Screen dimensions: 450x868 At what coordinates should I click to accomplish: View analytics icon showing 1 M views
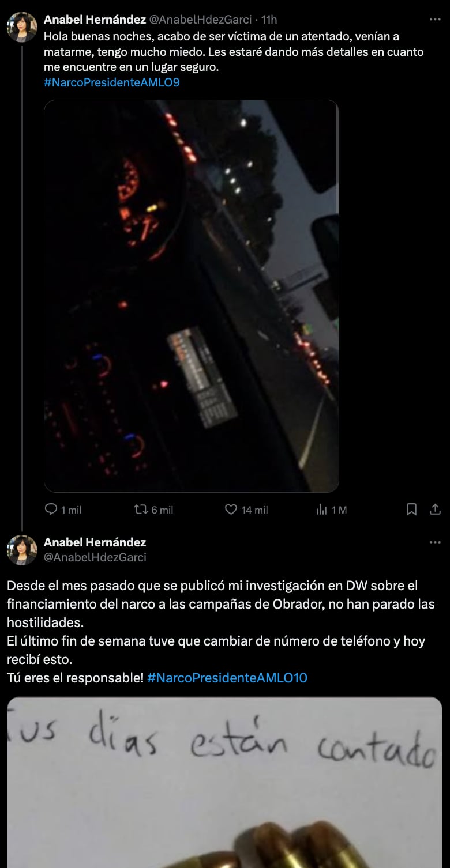pos(322,510)
